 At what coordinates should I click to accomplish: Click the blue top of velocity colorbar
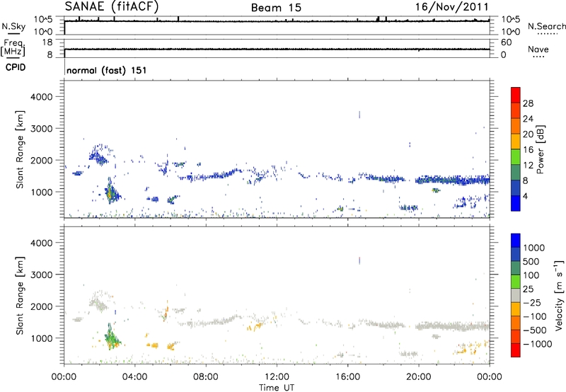click(x=516, y=241)
